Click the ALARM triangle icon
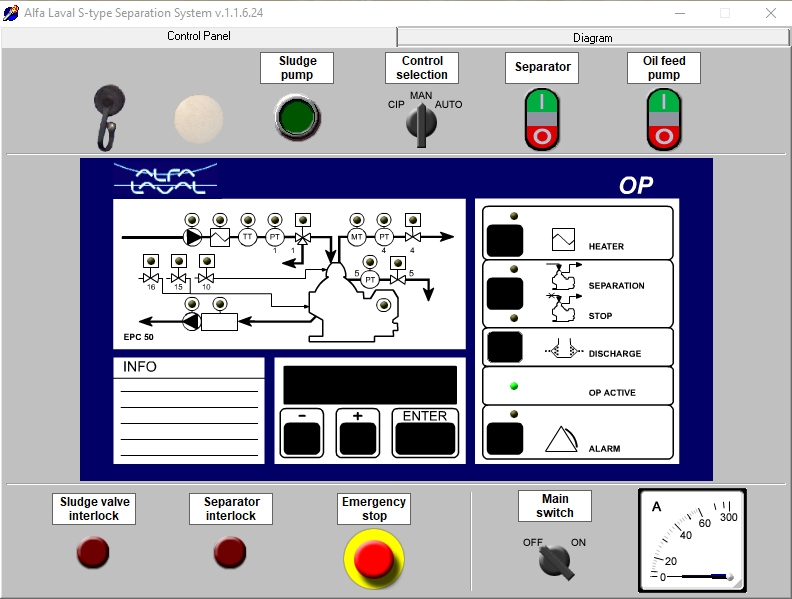Image resolution: width=792 pixels, height=599 pixels. click(561, 439)
